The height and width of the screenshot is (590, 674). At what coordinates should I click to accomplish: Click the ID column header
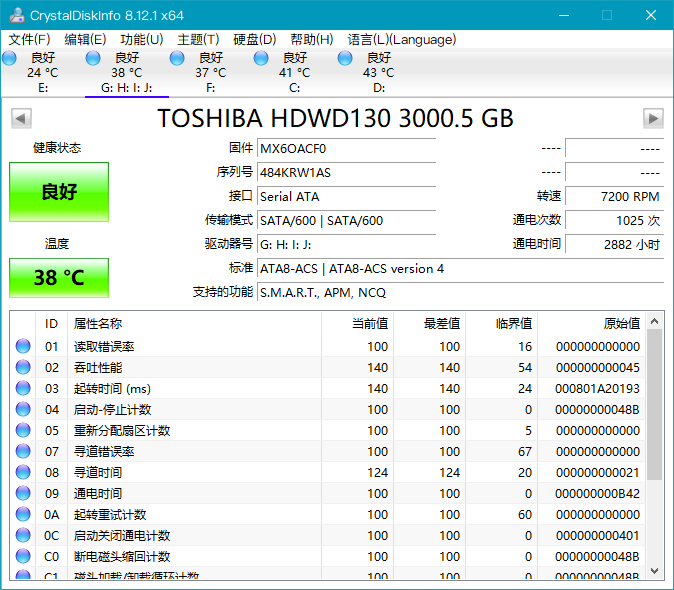click(51, 323)
